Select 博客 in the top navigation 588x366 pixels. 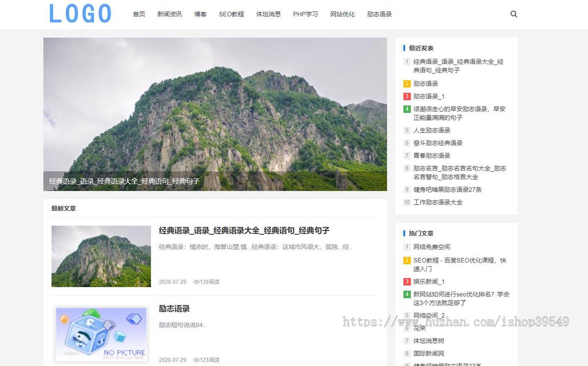200,14
